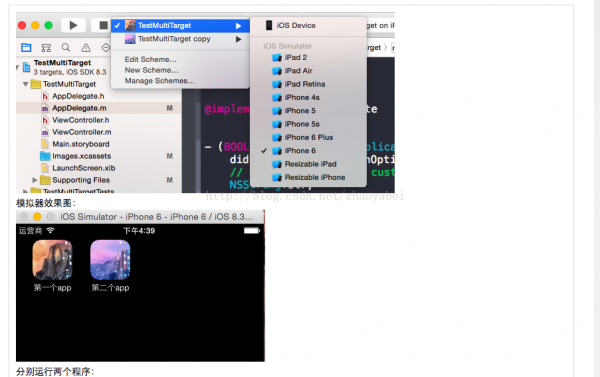
Task: Click the ViewController.m file icon
Action: pyautogui.click(x=45, y=132)
